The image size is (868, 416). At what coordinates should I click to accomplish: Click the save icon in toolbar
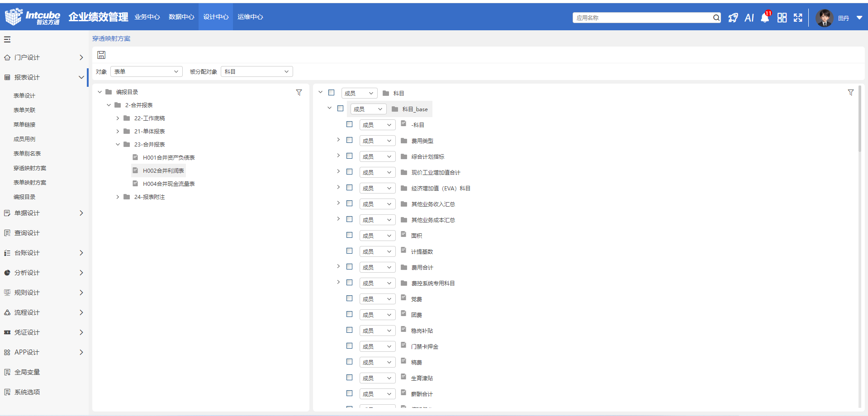101,55
